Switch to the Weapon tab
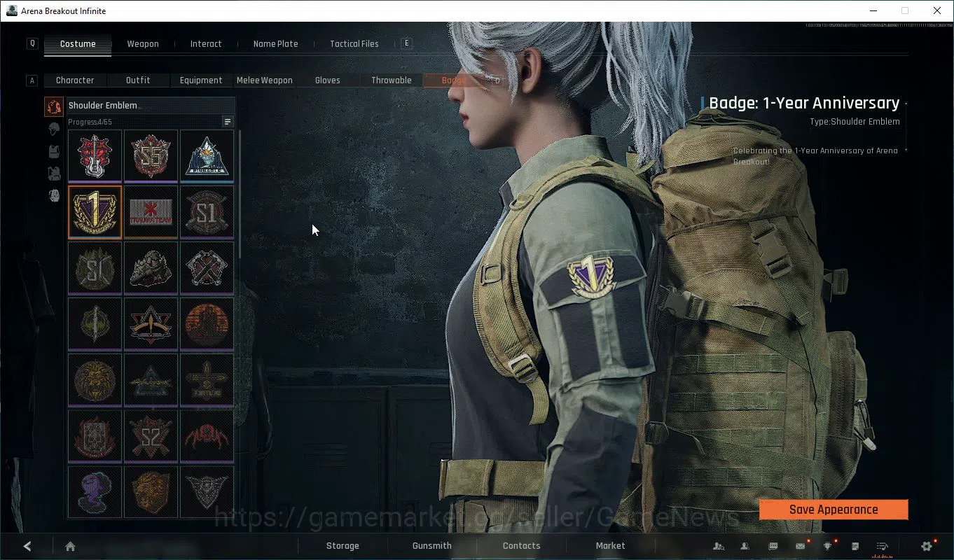This screenshot has width=954, height=560. [143, 43]
